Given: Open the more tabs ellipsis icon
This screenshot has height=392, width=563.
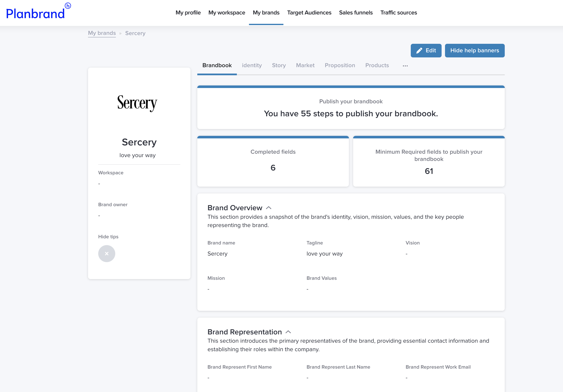Looking at the screenshot, I should tap(405, 66).
